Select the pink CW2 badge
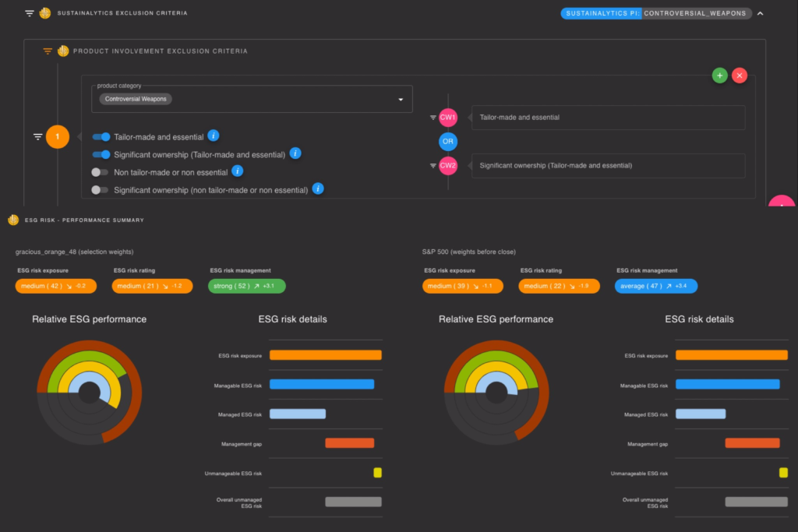Viewport: 798px width, 532px height. pyautogui.click(x=448, y=166)
